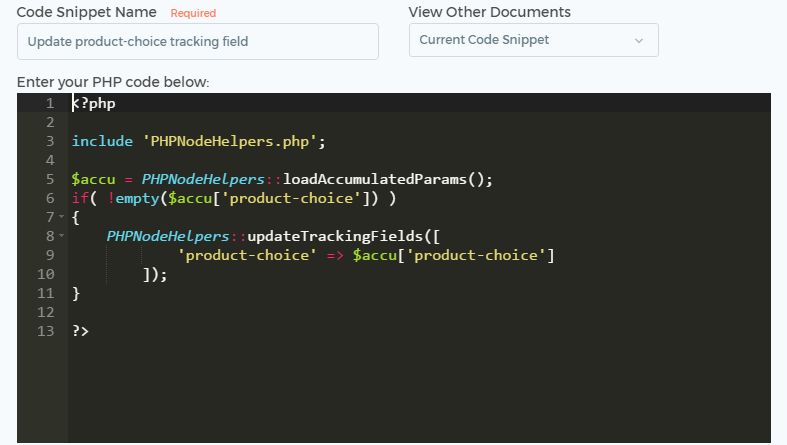Click the ']);' closing on line 10

[x=155, y=274]
